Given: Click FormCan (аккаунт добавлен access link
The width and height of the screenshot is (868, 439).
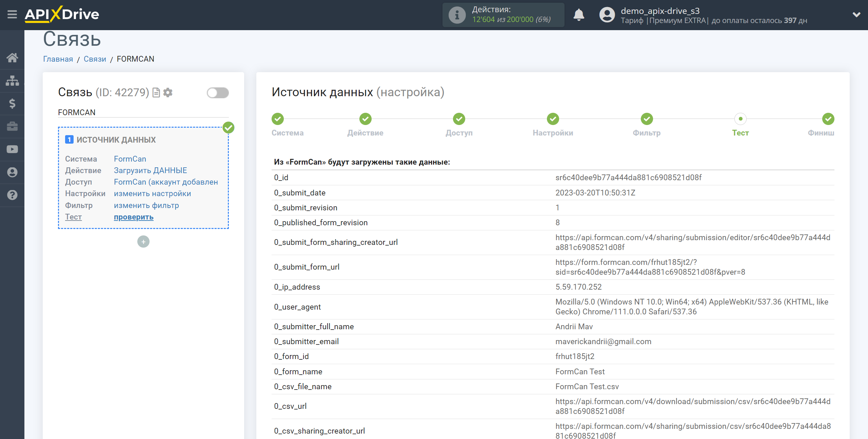Looking at the screenshot, I should coord(166,182).
